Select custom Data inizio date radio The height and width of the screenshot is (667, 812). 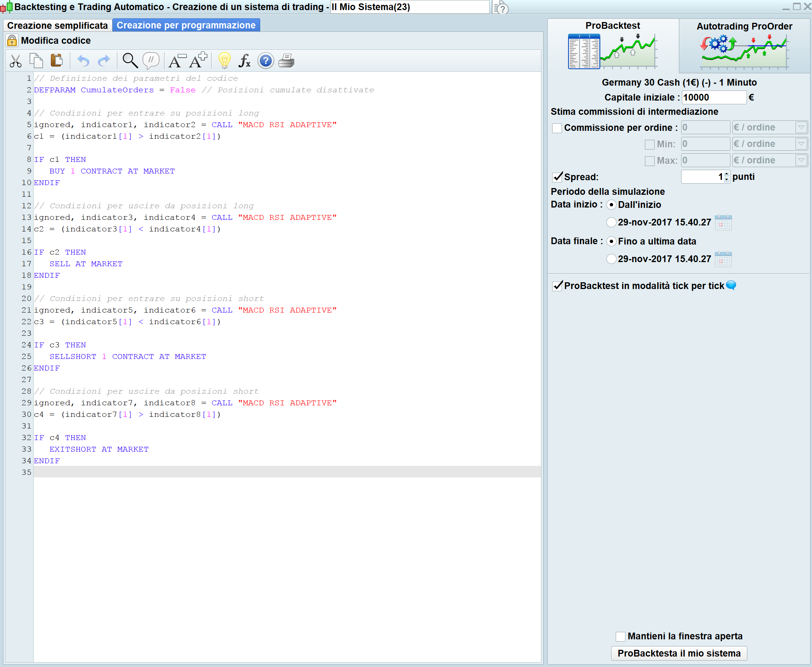(x=611, y=222)
